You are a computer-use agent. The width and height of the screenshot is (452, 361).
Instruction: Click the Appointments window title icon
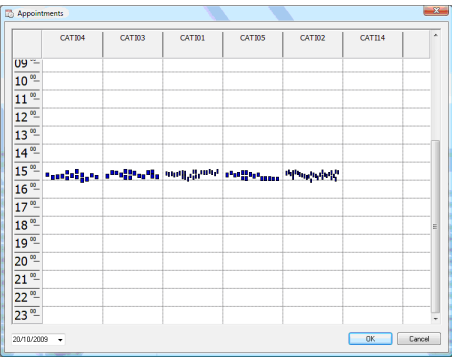pos(9,14)
